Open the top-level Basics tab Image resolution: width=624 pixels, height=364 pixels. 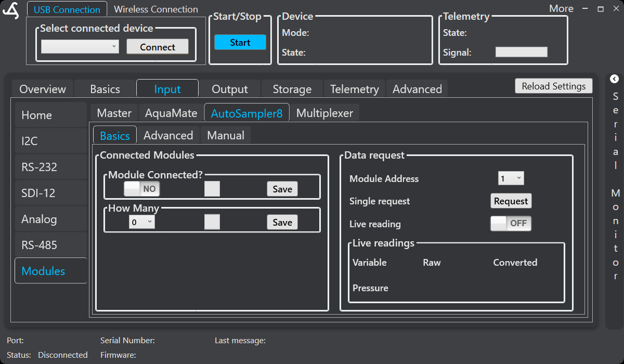pos(105,89)
